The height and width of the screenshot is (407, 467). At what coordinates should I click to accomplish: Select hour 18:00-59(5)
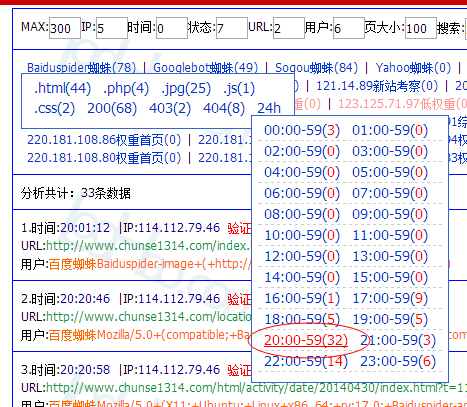coord(302,319)
